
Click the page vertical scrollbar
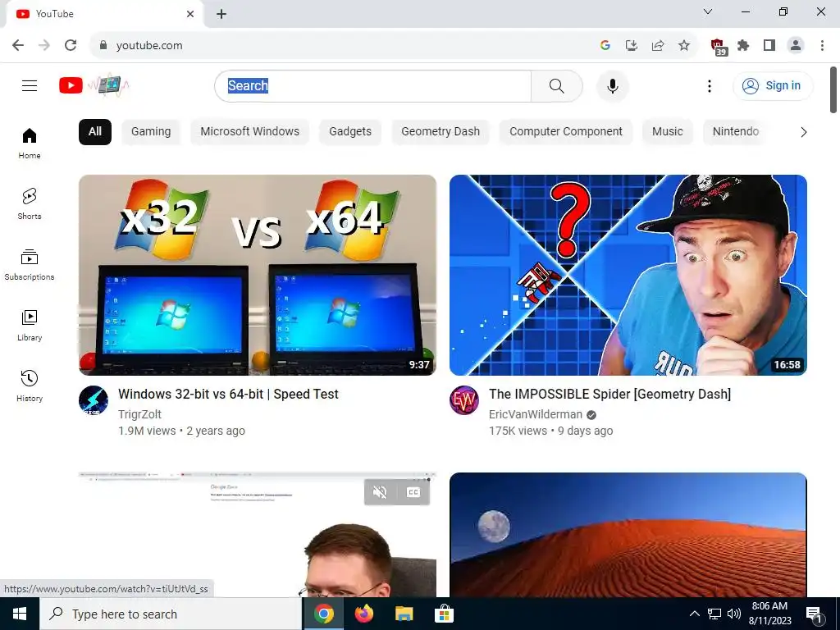tap(833, 90)
